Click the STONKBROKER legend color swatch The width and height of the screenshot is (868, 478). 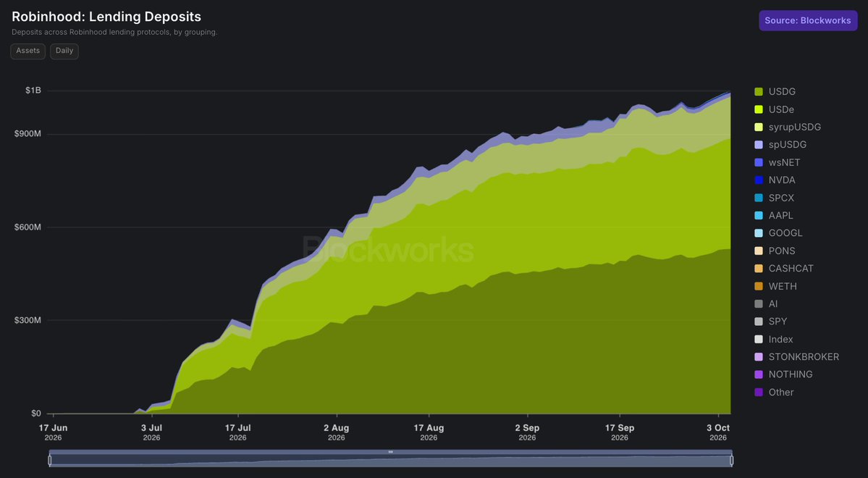(759, 357)
